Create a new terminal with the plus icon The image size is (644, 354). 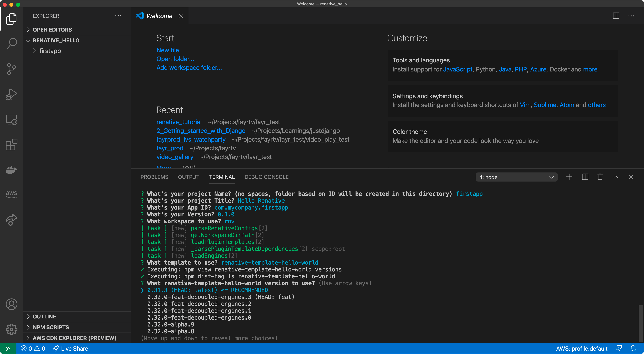(569, 177)
